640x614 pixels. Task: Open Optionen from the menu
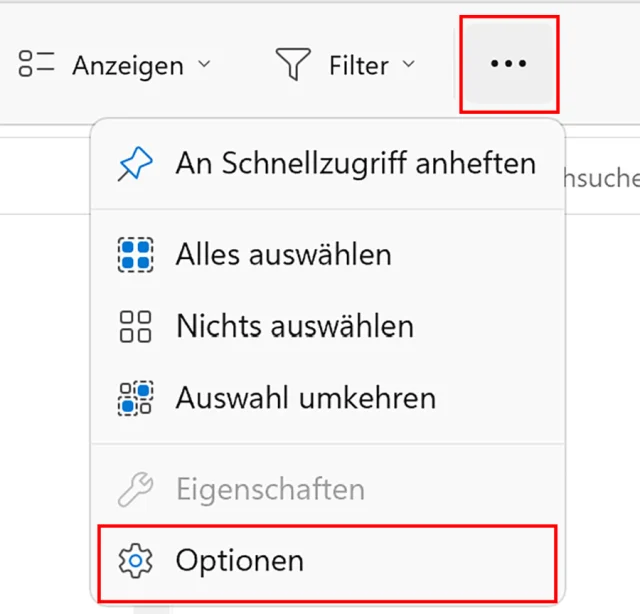(239, 560)
